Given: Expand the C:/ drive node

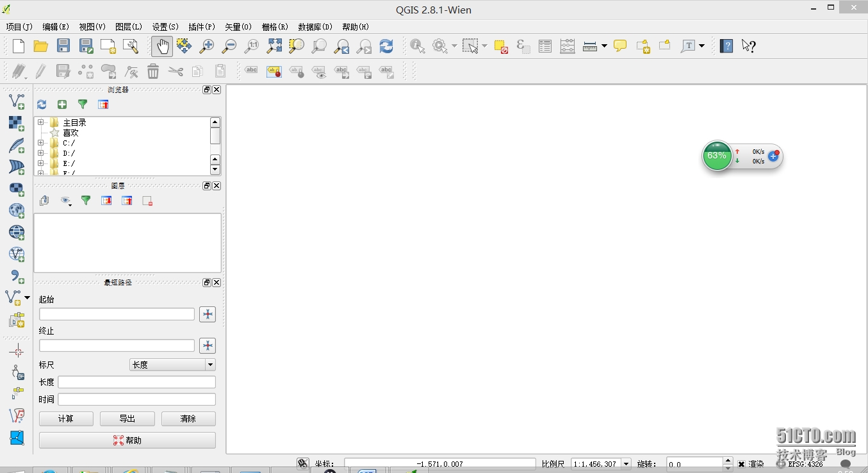Looking at the screenshot, I should (x=41, y=143).
